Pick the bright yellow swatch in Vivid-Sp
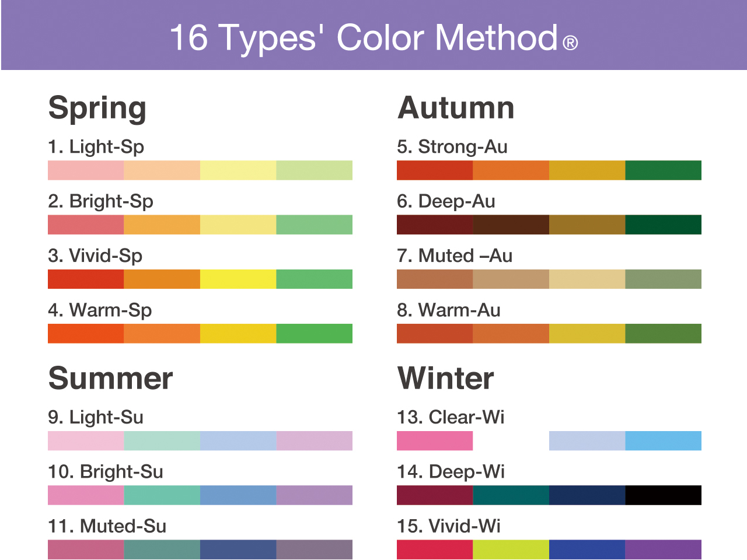Viewport: 747px width, 560px height. 238,279
